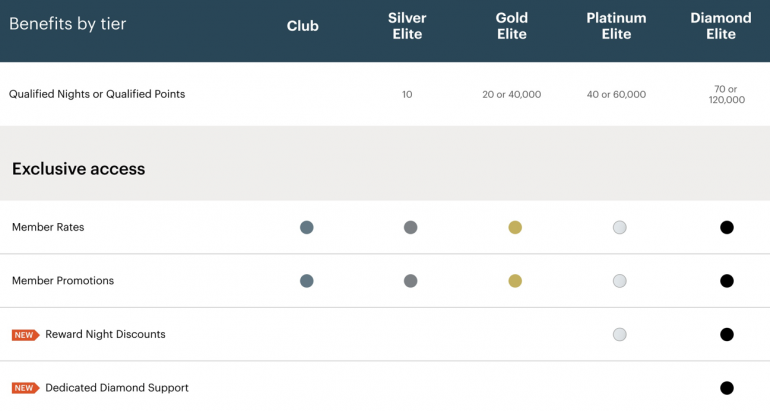The image size is (770, 411).
Task: Click the Club dot for Member Promotions
Action: [x=307, y=281]
